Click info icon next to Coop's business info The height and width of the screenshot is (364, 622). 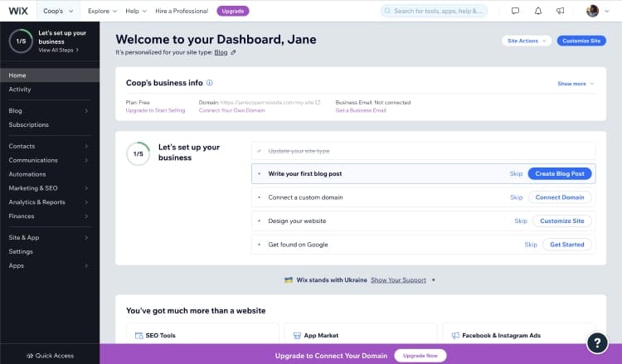pyautogui.click(x=210, y=83)
